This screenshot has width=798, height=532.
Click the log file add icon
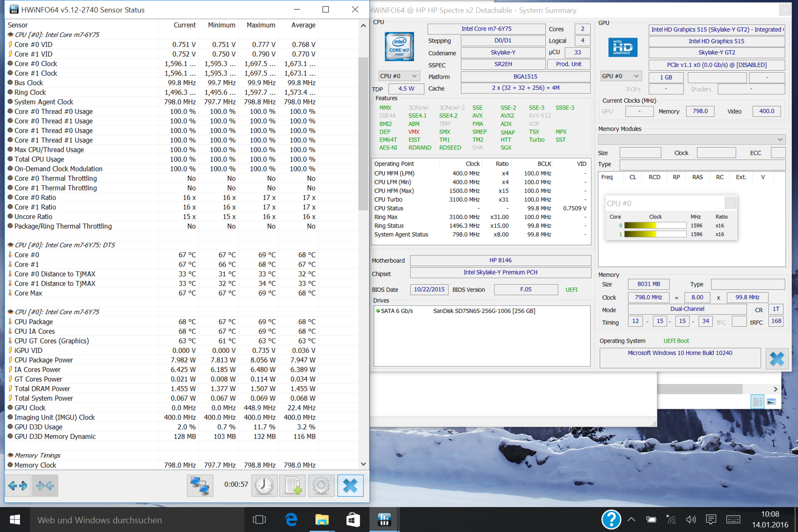[293, 486]
